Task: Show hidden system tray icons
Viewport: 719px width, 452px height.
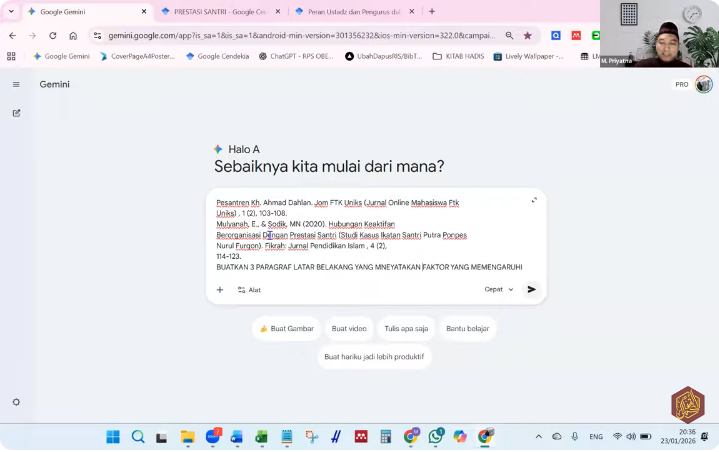Action: click(539, 437)
